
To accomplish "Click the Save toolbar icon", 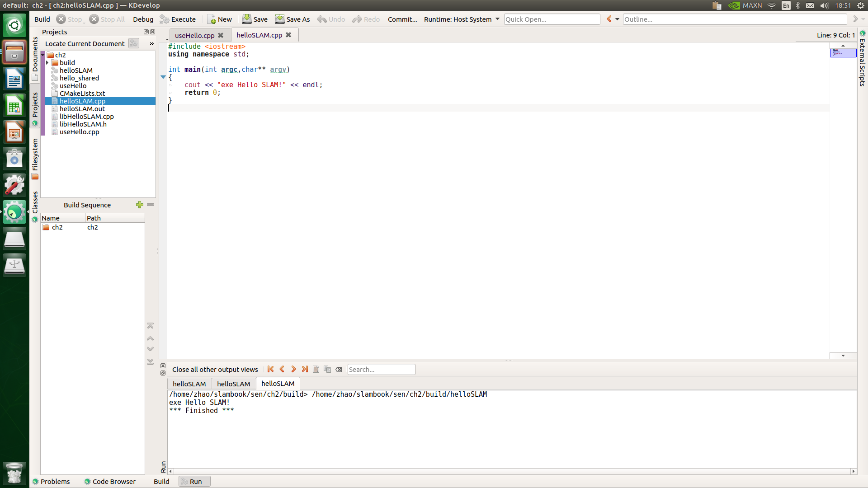I will click(247, 19).
